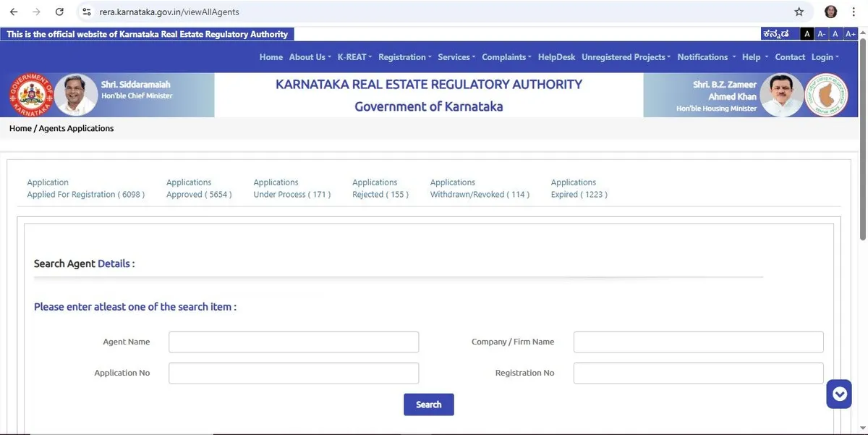
Task: Increase font size with A+ button
Action: pyautogui.click(x=851, y=34)
